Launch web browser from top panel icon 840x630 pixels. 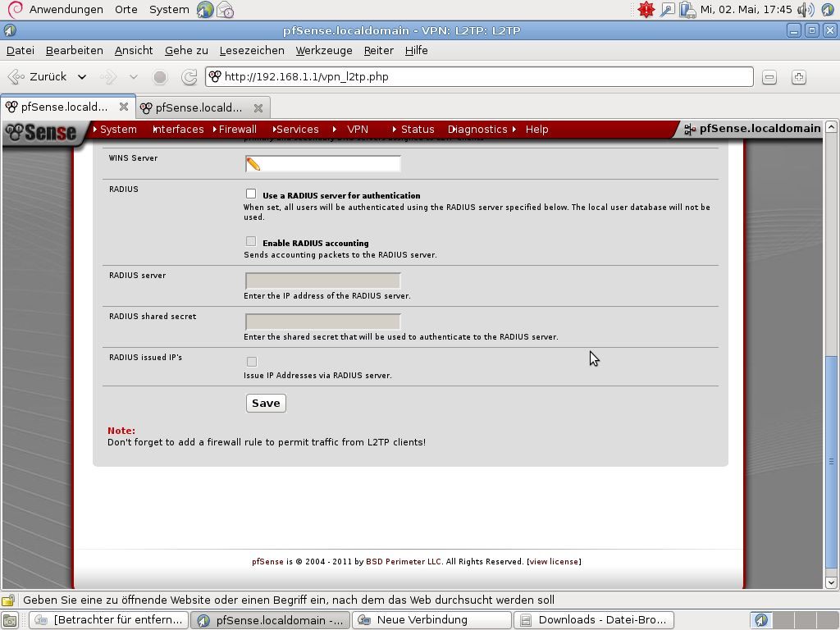point(204,10)
